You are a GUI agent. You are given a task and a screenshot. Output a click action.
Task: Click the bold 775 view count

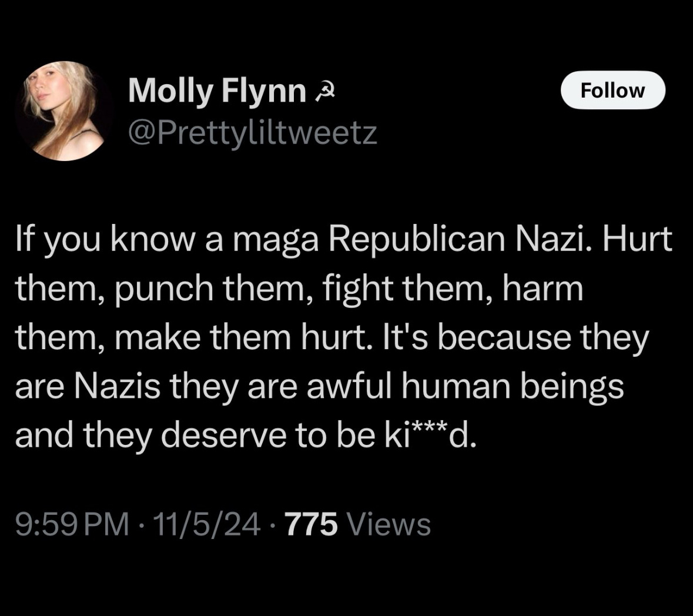click(x=311, y=524)
